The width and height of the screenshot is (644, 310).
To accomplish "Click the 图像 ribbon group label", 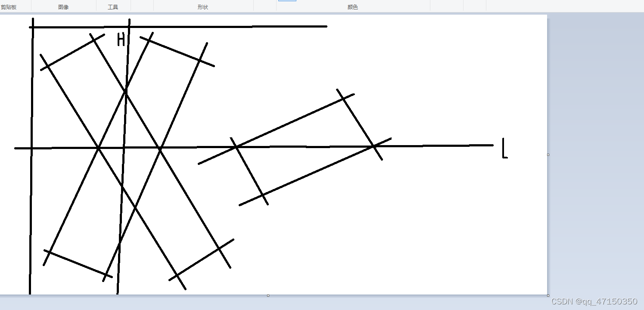I will click(63, 7).
